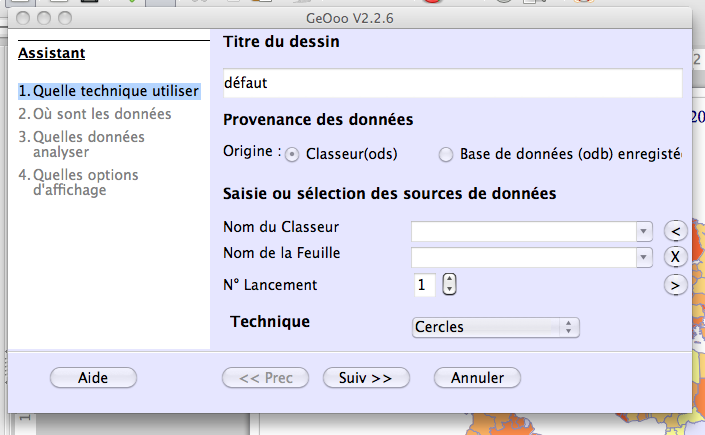Select the Classeur(ods) radio button
705x435 pixels.
(x=292, y=155)
